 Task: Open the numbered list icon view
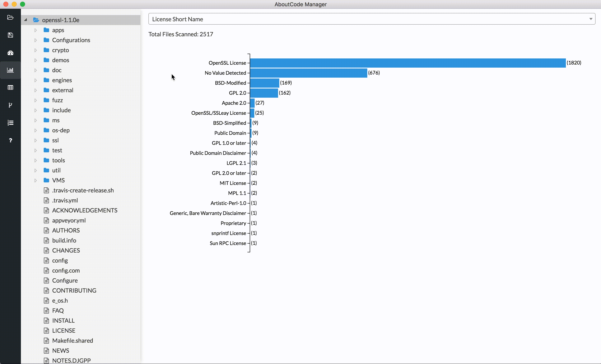10,123
